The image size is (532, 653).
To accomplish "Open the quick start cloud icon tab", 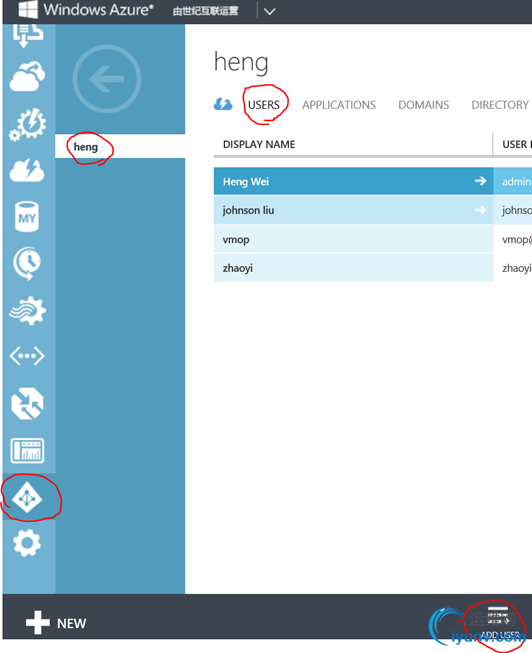I will pos(223,104).
